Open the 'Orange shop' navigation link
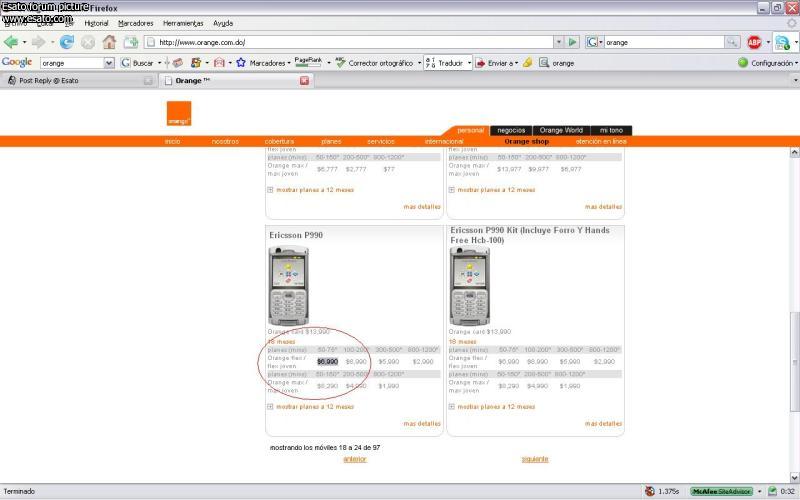Image resolution: width=800 pixels, height=500 pixels. [527, 141]
